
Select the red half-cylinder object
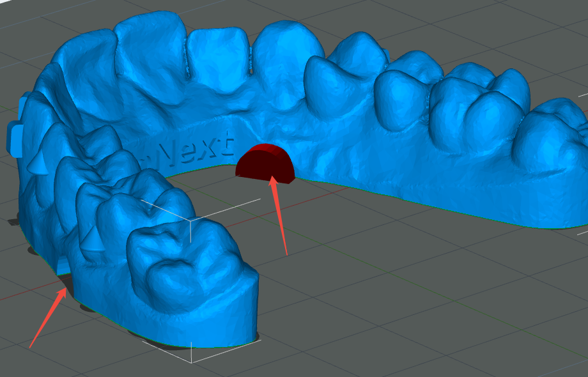point(265,164)
